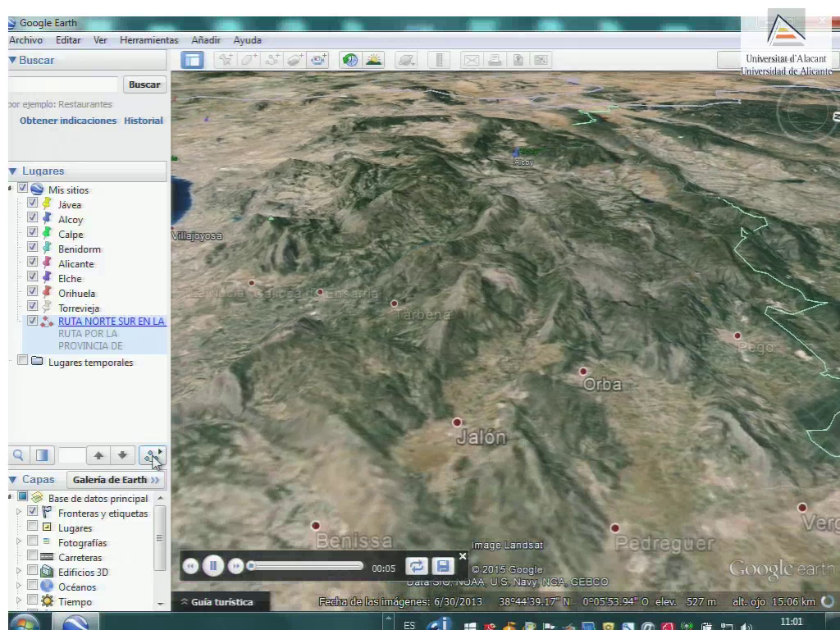The image size is (840, 630).
Task: Click the Obtener indicaciones link
Action: tap(68, 121)
